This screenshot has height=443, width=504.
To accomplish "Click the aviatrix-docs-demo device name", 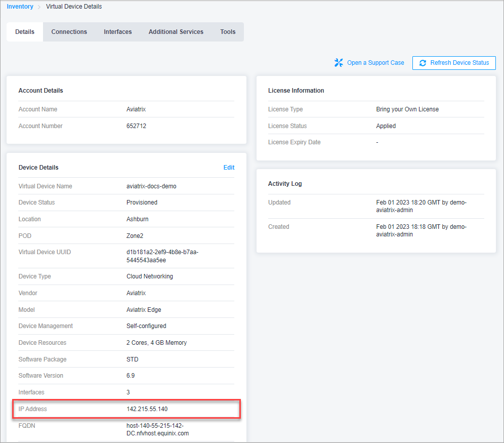I will coord(151,186).
